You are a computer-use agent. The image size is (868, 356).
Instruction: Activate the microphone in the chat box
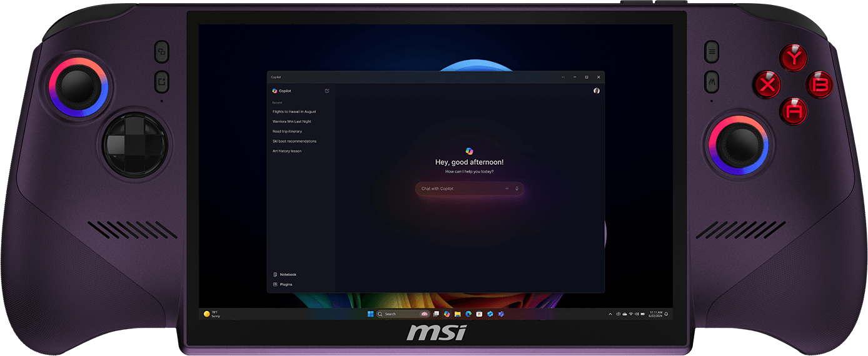(517, 189)
